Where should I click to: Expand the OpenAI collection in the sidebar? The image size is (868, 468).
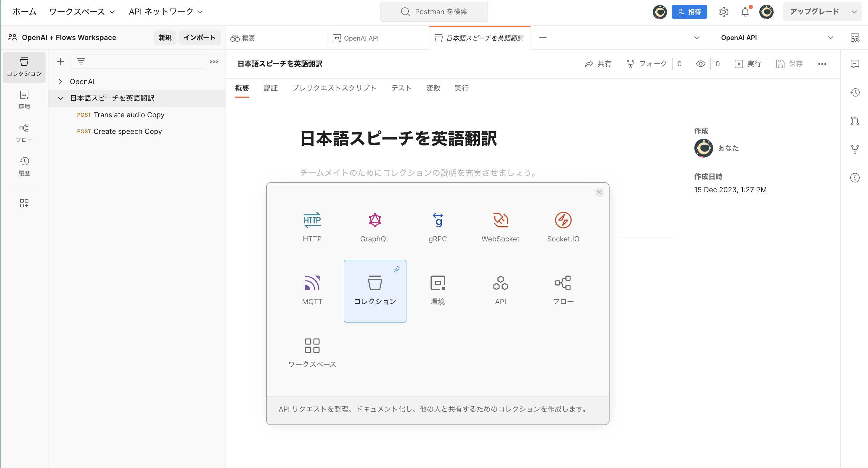pyautogui.click(x=61, y=81)
